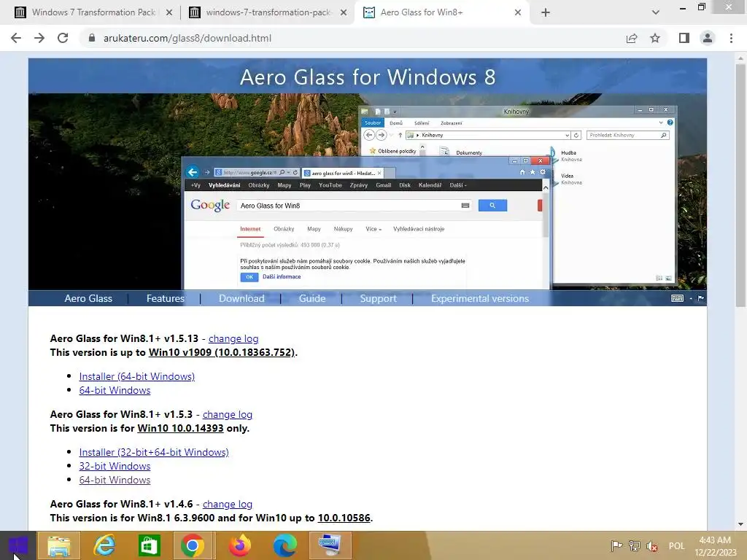Viewport: 747px width, 560px height.
Task: Open the taskbar clock showing 4:43 AM
Action: coord(715,545)
